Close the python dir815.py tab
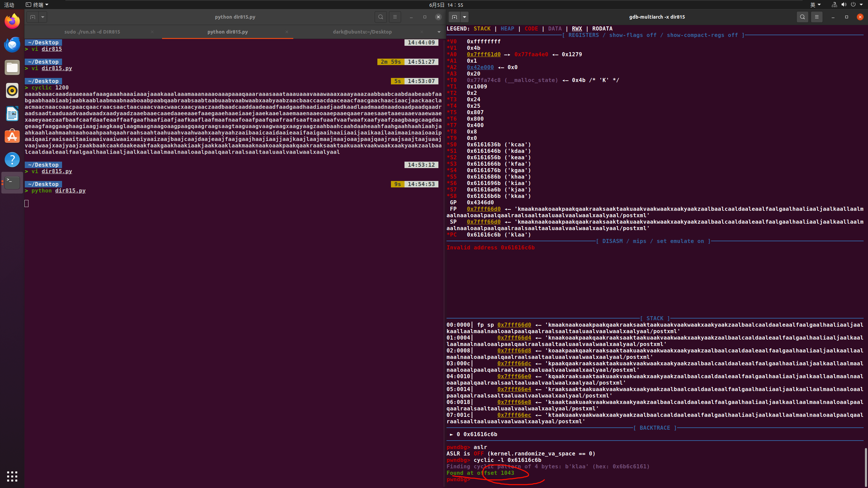Viewport: 868px width, 488px height. (x=287, y=32)
